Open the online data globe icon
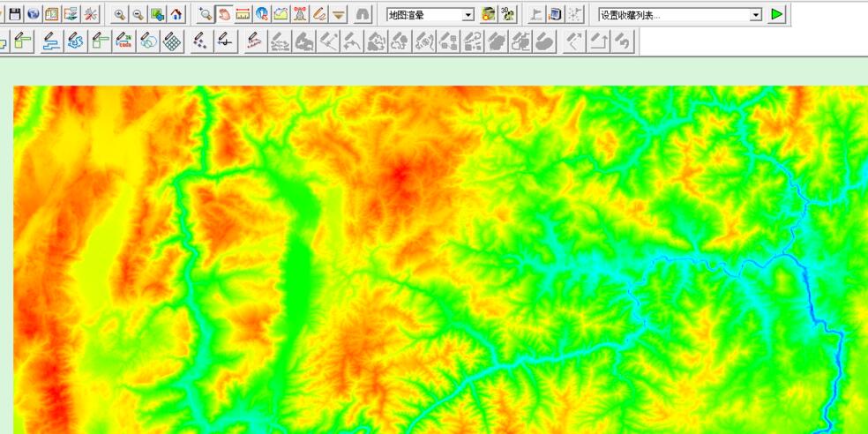Viewport: 868px width, 434px height. pos(34,14)
